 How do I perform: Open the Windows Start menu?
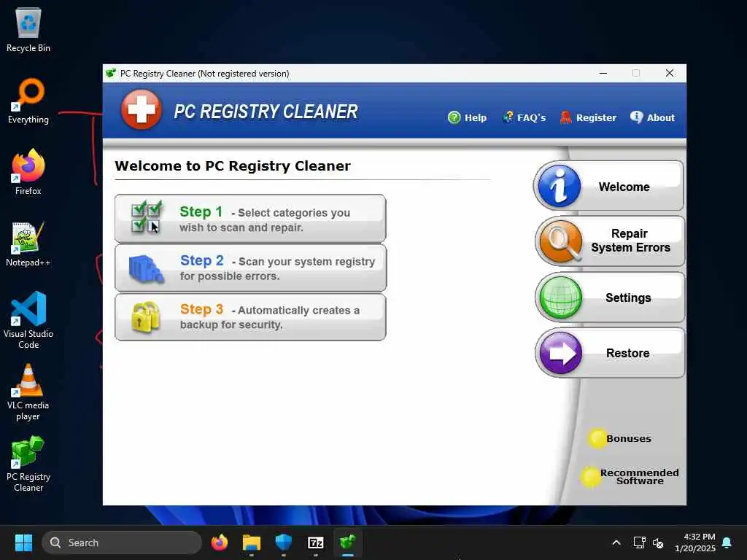click(x=23, y=542)
